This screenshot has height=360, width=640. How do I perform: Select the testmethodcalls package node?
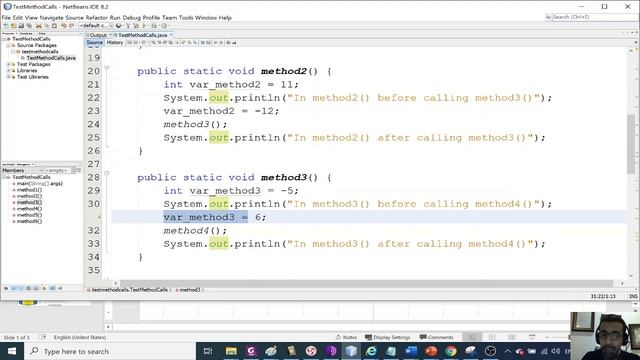tap(40, 52)
